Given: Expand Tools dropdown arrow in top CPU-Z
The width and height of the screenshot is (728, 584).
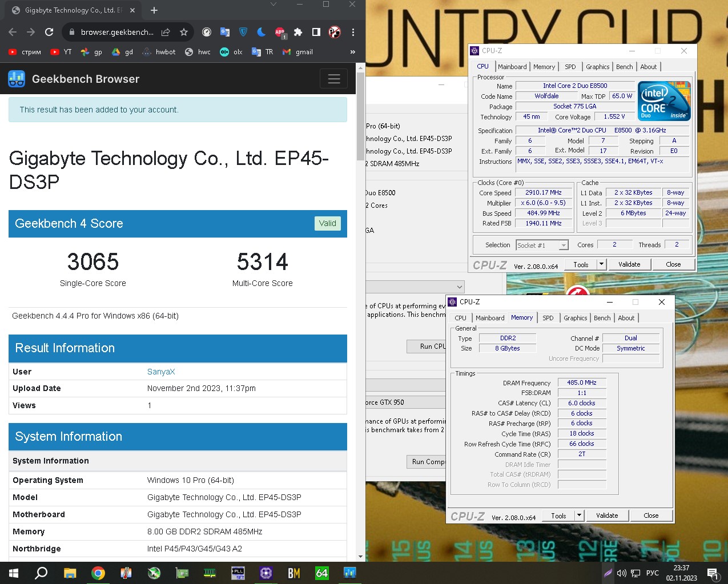Looking at the screenshot, I should pos(601,264).
